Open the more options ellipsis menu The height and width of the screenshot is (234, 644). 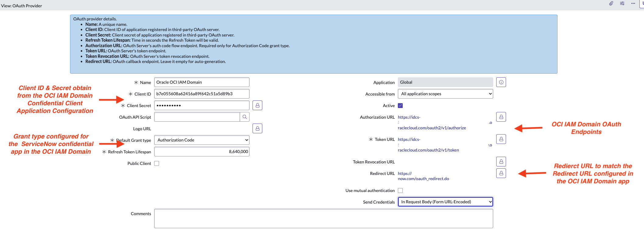click(633, 3)
